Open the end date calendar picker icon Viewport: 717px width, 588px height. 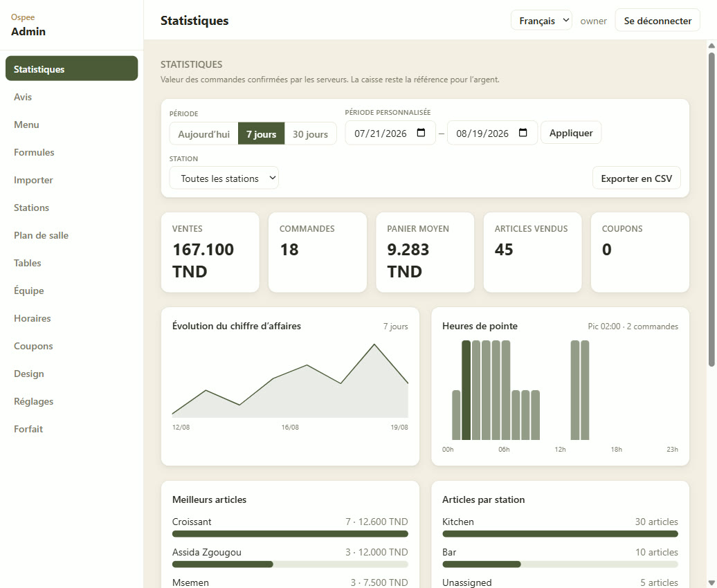coord(523,133)
